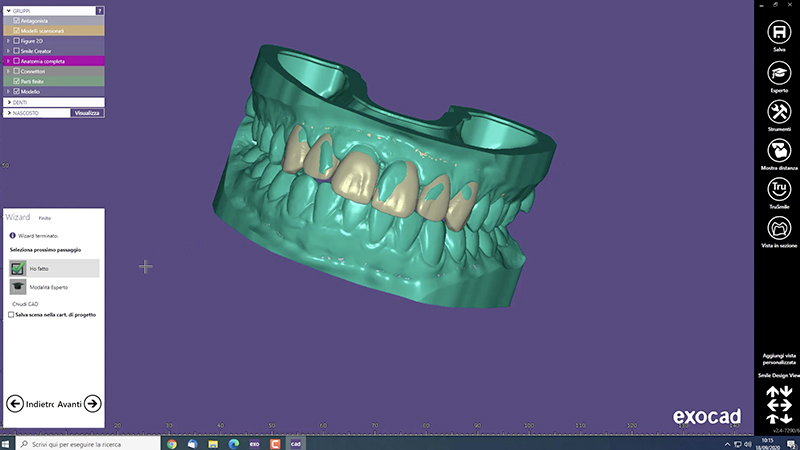Click the Gruppi help question mark
800x450 pixels.
[99, 9]
